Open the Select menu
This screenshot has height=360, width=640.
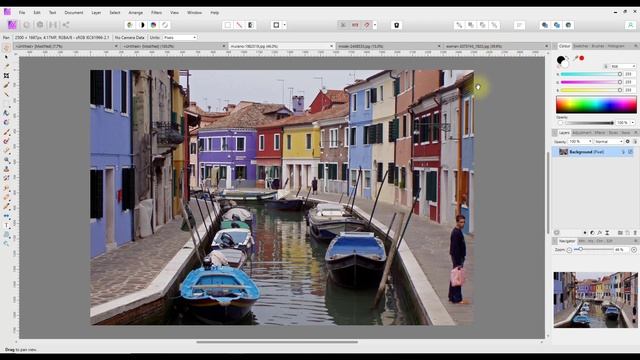coord(115,13)
